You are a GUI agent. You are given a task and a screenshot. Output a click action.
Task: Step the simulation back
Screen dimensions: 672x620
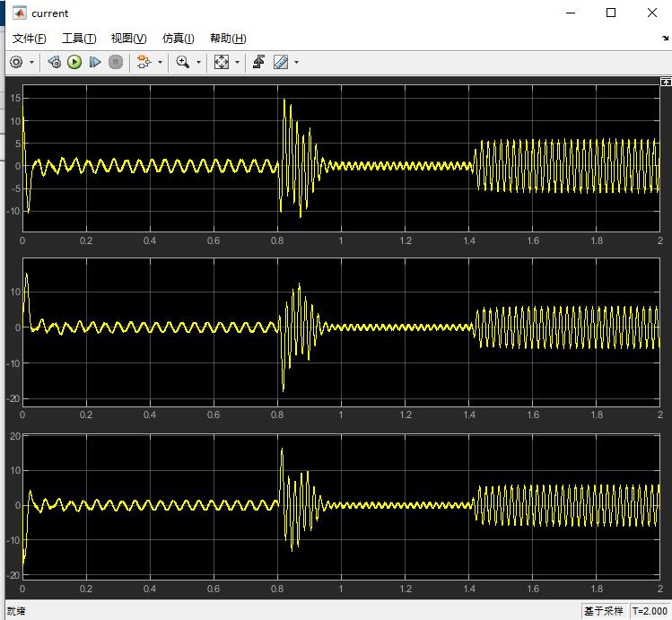click(x=54, y=62)
